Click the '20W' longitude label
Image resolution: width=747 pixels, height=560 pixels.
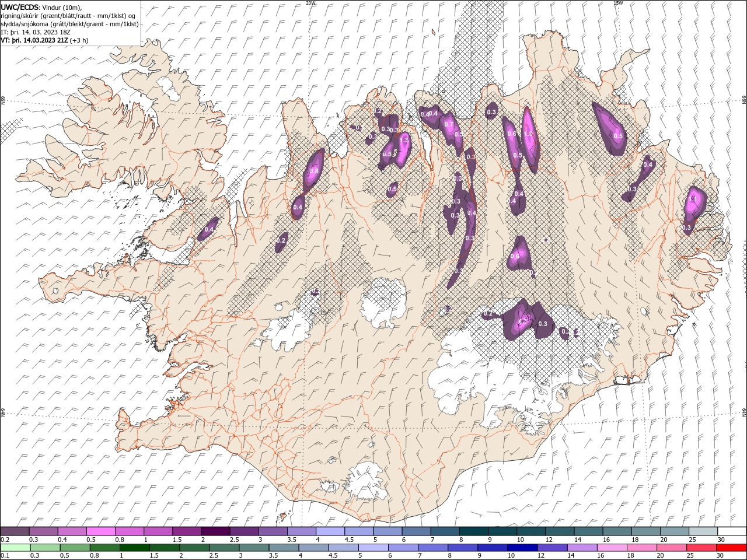pyautogui.click(x=310, y=2)
